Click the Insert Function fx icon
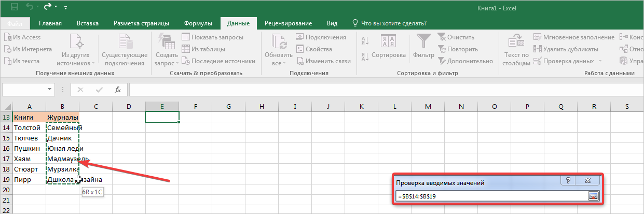 118,90
